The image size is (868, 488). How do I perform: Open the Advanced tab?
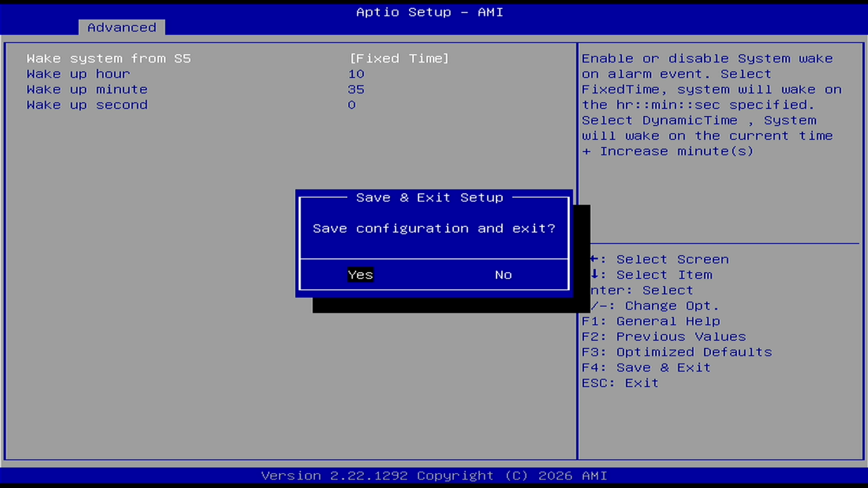pyautogui.click(x=121, y=27)
